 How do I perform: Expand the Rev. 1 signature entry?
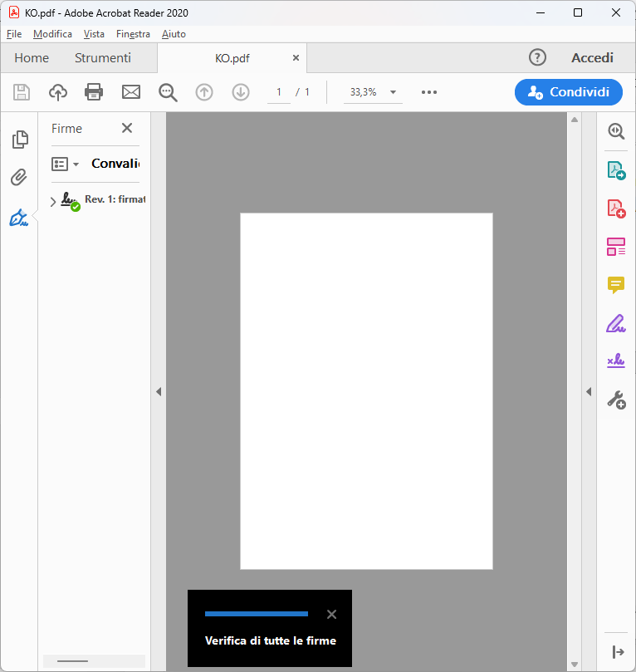(x=53, y=201)
